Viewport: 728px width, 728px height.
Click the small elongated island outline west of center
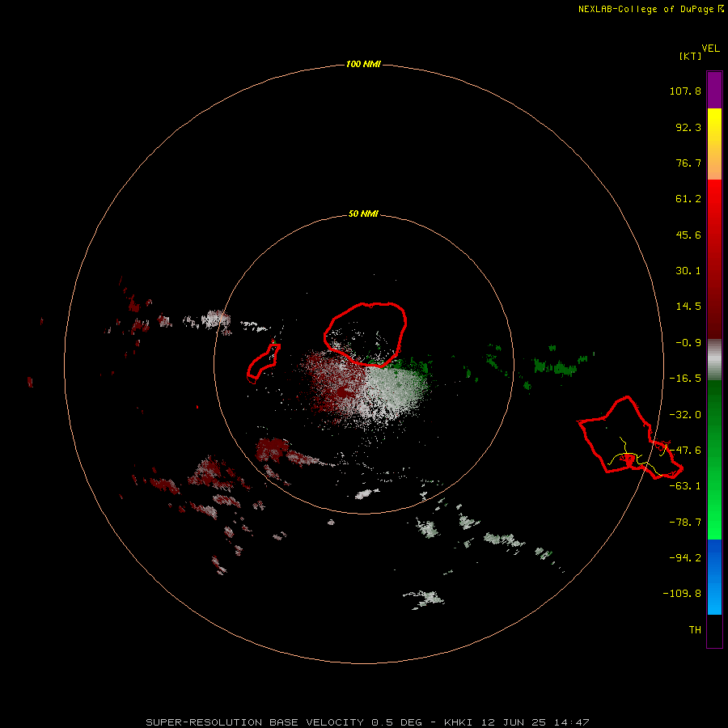point(264,363)
